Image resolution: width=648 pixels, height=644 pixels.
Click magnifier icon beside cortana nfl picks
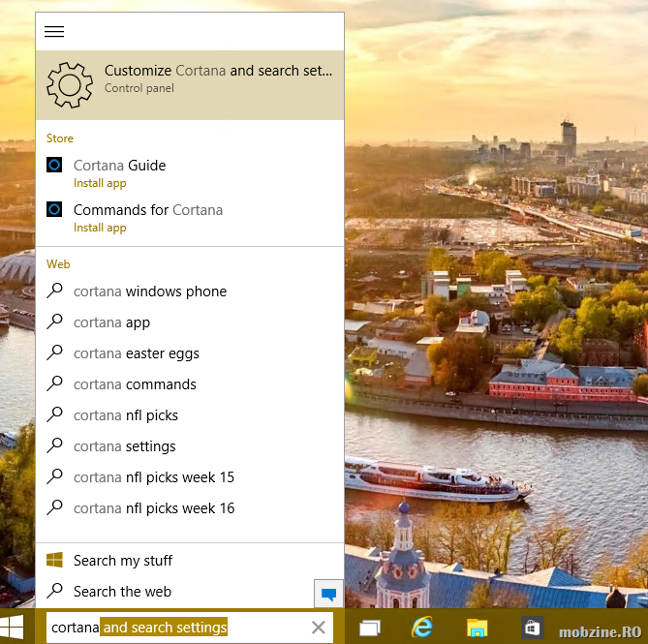click(54, 414)
